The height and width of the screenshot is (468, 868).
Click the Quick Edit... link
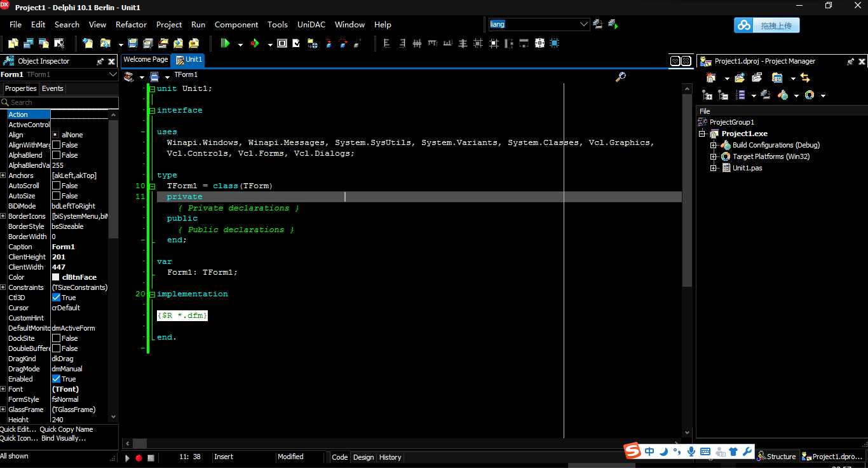(18, 430)
